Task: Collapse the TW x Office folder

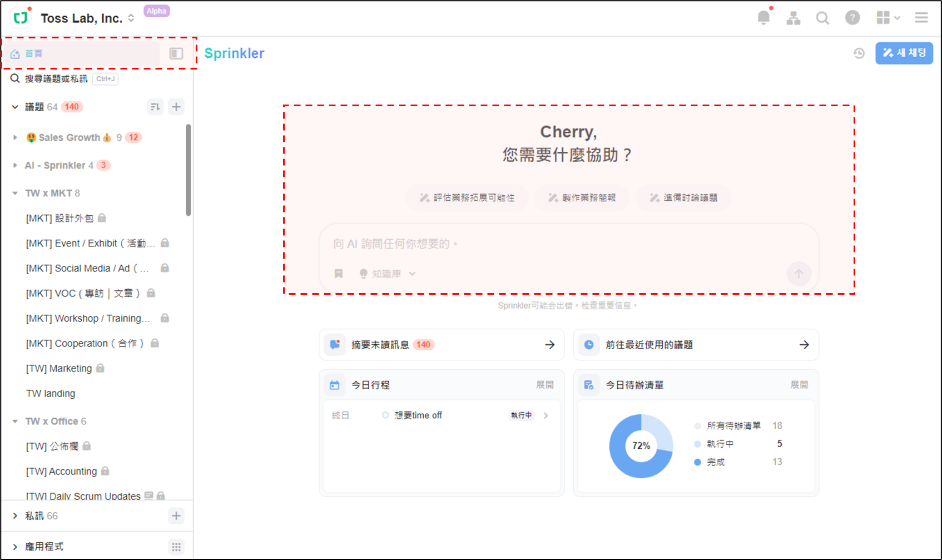Action: click(x=15, y=421)
